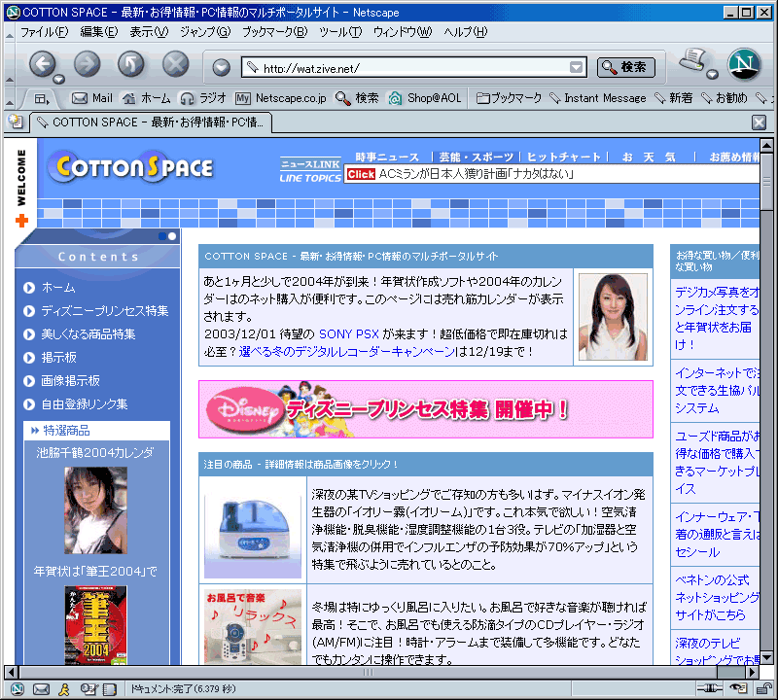Click the 選べる冬のデジタルレコーダーキャンペーン link
Image resolution: width=778 pixels, height=700 pixels.
coord(347,352)
